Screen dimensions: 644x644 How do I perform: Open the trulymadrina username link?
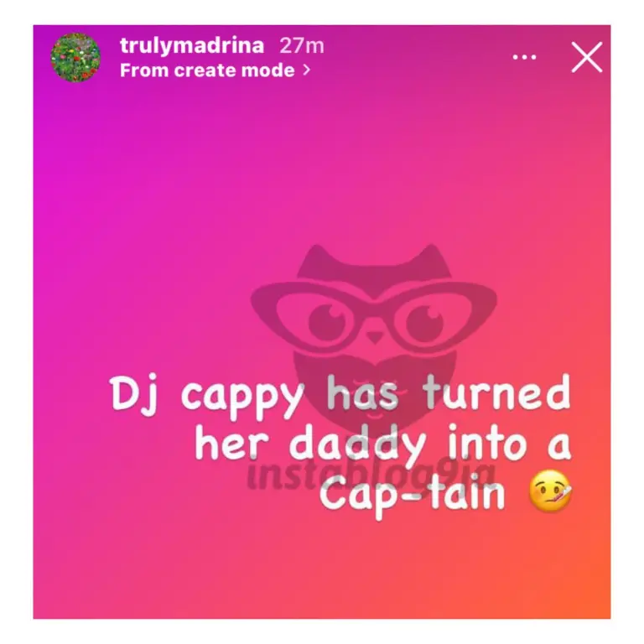tap(192, 45)
